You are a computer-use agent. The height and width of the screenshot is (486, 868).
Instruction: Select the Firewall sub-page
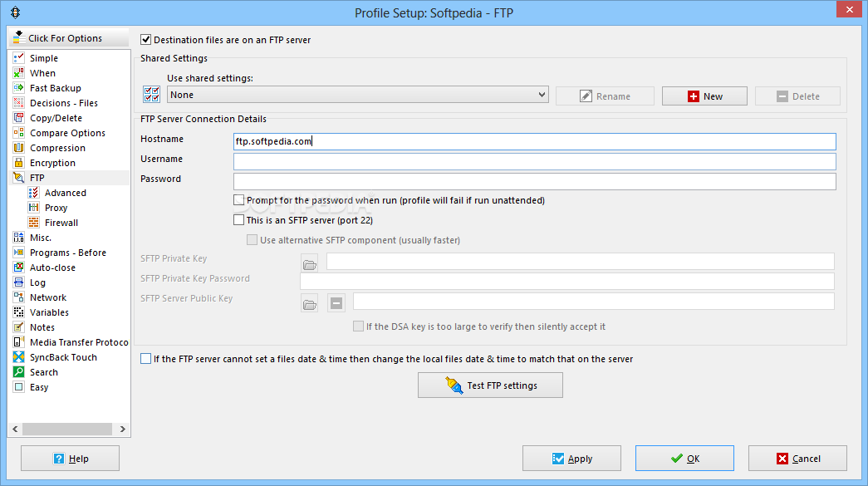click(61, 223)
